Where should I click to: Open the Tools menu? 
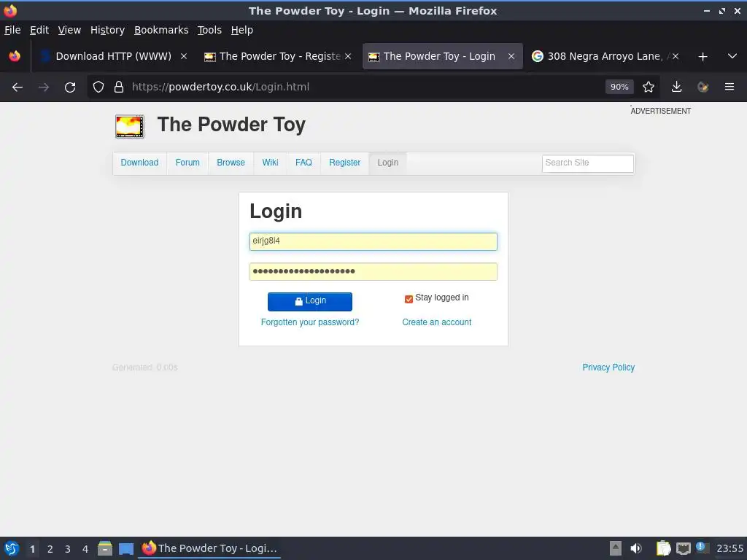[x=209, y=30]
